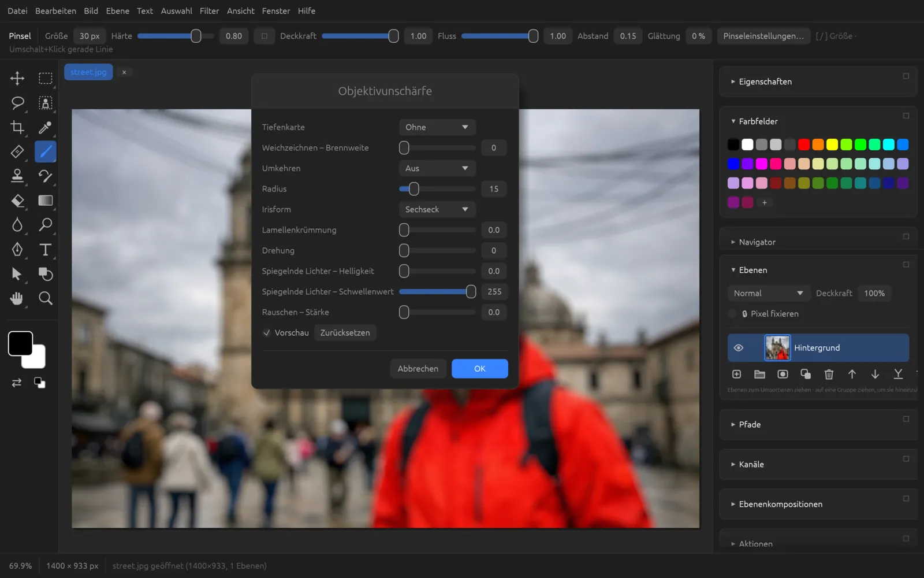Screen dimensions: 924x578
Task: Open Pinseleinstellungen… brush settings
Action: point(763,36)
